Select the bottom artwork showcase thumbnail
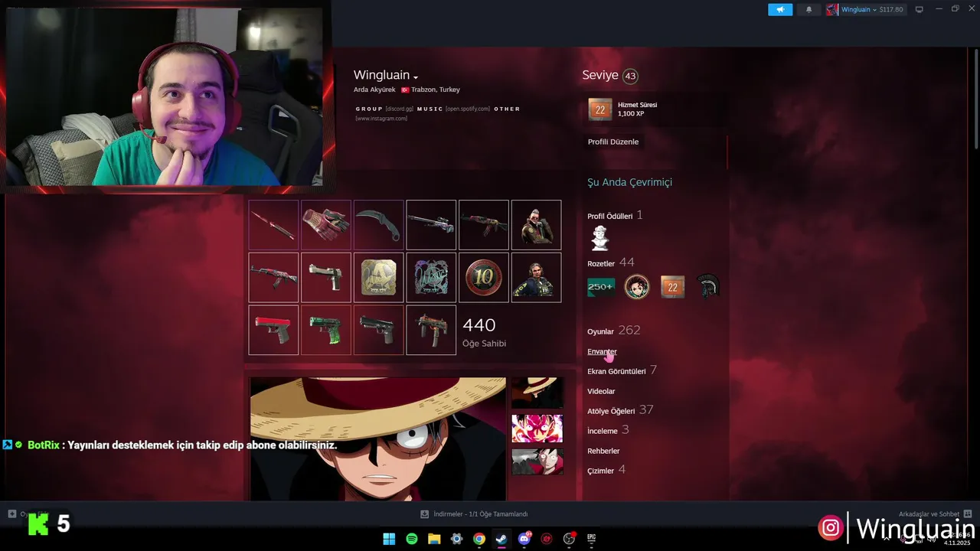 pyautogui.click(x=537, y=461)
